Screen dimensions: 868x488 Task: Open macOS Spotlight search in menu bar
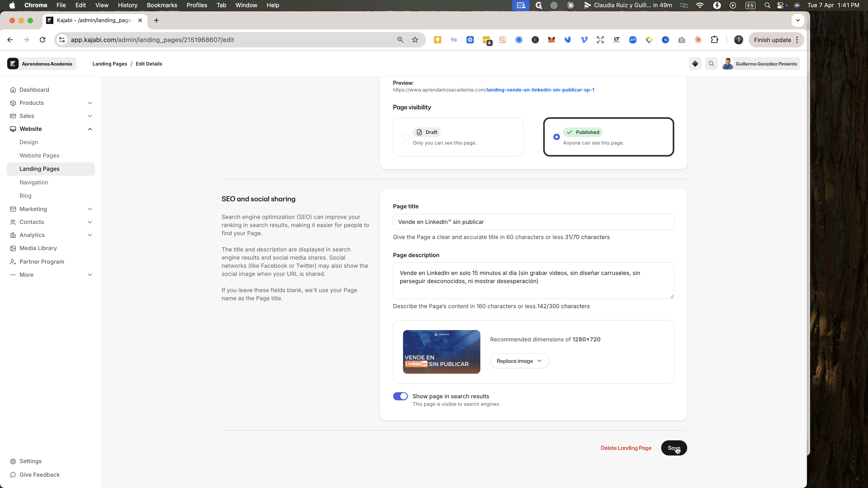(x=767, y=5)
